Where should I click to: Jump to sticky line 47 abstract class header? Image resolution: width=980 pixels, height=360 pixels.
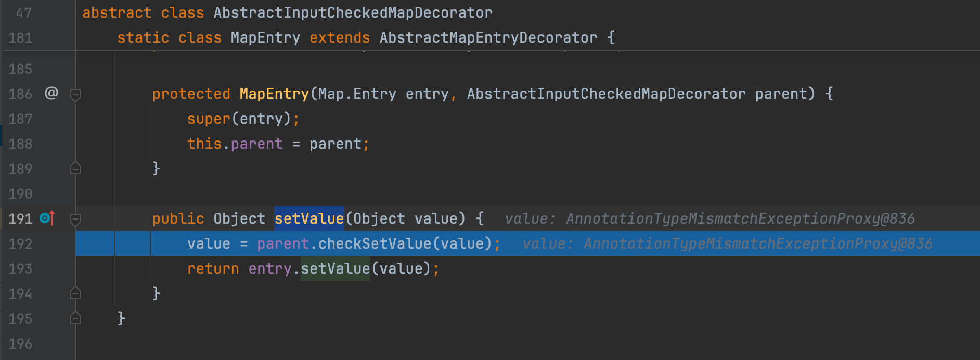(286, 12)
